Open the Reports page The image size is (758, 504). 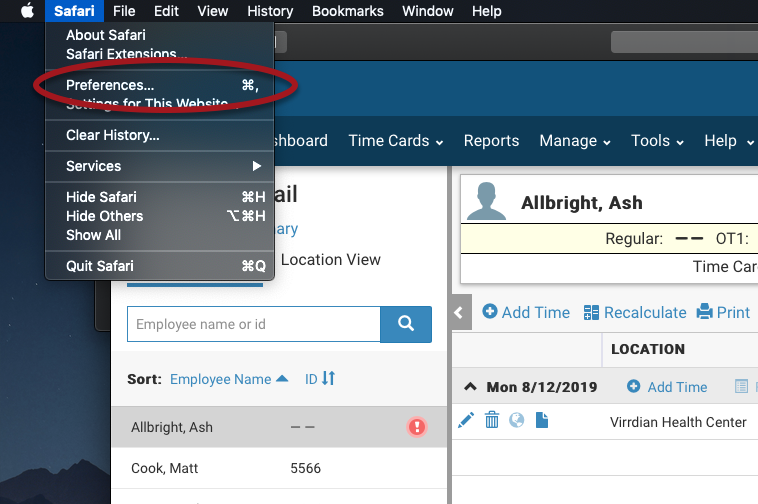point(491,141)
